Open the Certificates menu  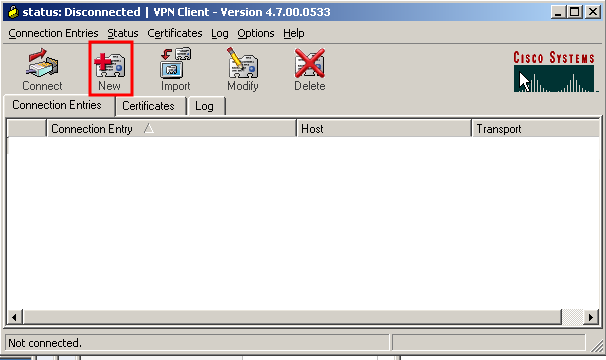point(175,33)
